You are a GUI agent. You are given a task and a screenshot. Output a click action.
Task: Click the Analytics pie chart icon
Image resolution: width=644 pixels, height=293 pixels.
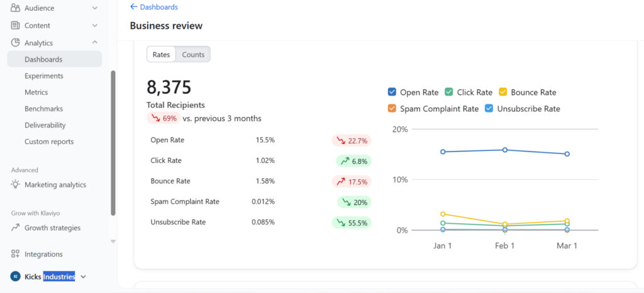pyautogui.click(x=15, y=43)
